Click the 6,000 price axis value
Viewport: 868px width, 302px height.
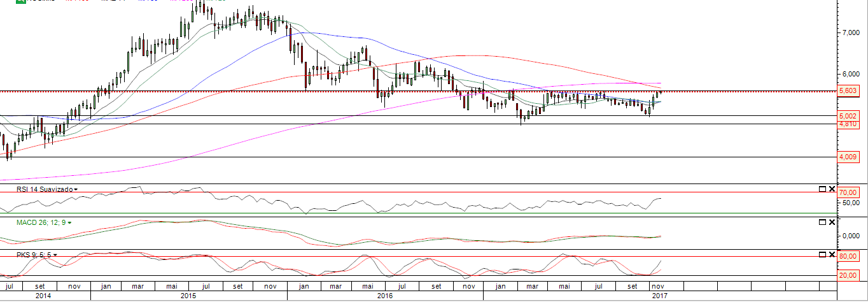click(850, 74)
